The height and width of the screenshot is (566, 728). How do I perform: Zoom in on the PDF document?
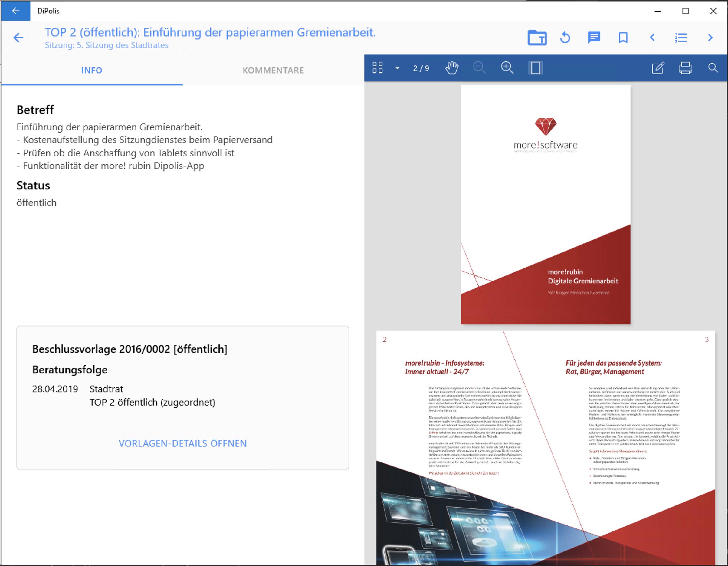click(507, 68)
